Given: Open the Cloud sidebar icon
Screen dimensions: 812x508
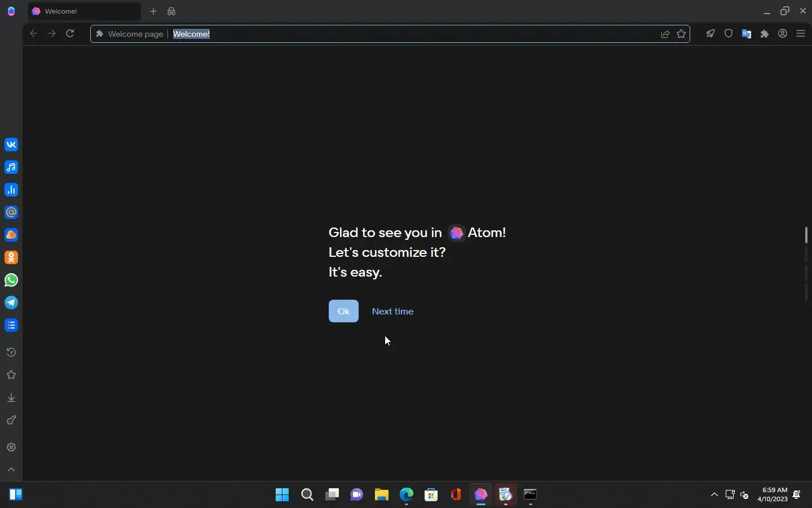Looking at the screenshot, I should point(11,235).
